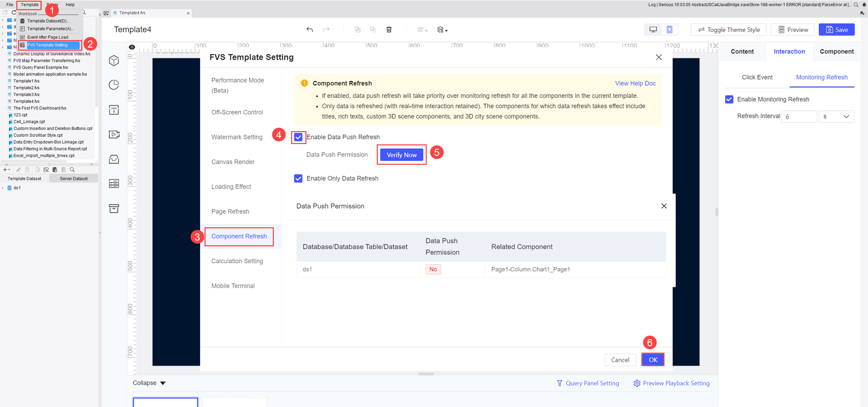Switch to the Server Dataset tab
Image resolution: width=868 pixels, height=407 pixels.
pos(73,178)
